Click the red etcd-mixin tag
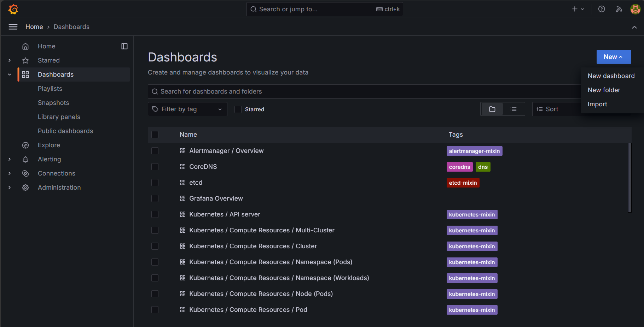Screen dimensions: 644x327 point(463,183)
